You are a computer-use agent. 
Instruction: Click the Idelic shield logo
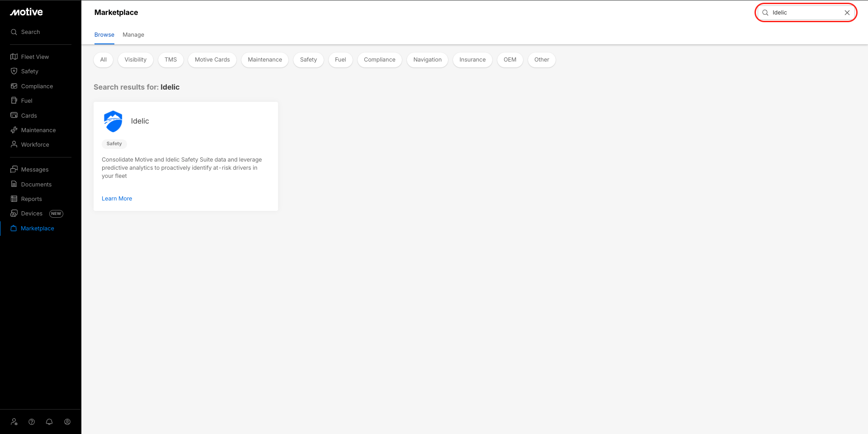point(113,121)
